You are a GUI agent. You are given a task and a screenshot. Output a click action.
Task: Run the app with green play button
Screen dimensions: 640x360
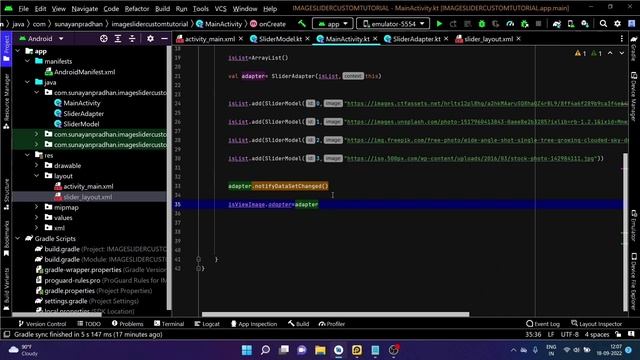439,24
